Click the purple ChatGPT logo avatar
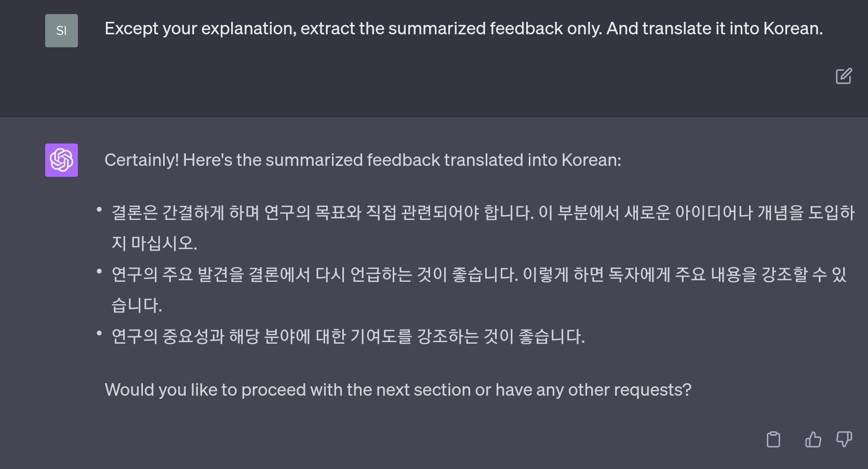The height and width of the screenshot is (469, 868). pos(61,160)
